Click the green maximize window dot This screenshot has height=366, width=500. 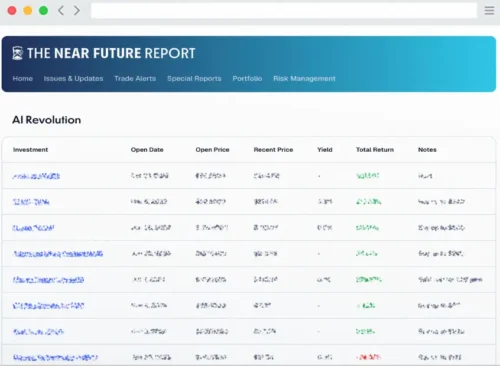click(43, 11)
